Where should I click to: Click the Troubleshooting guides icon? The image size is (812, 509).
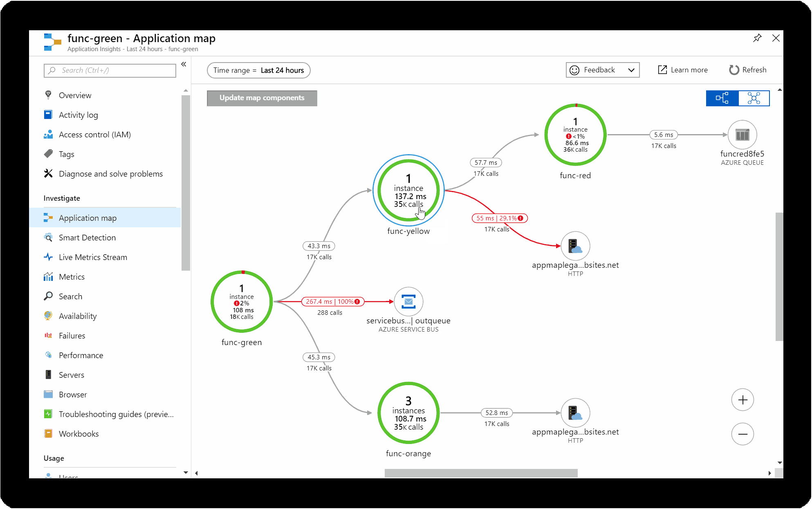coord(48,414)
